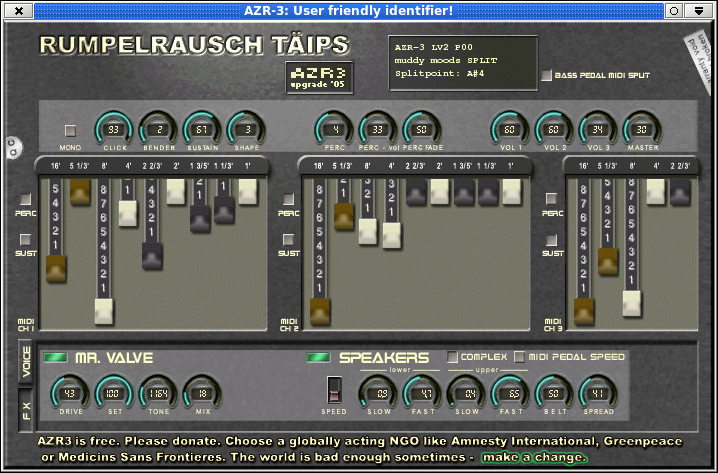Click the Vol 3 knob showing 34
Screen dimensions: 718x473
pyautogui.click(x=598, y=129)
